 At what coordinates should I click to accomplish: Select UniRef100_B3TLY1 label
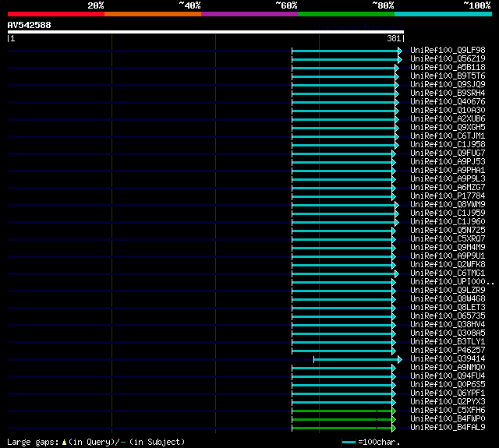point(448,342)
